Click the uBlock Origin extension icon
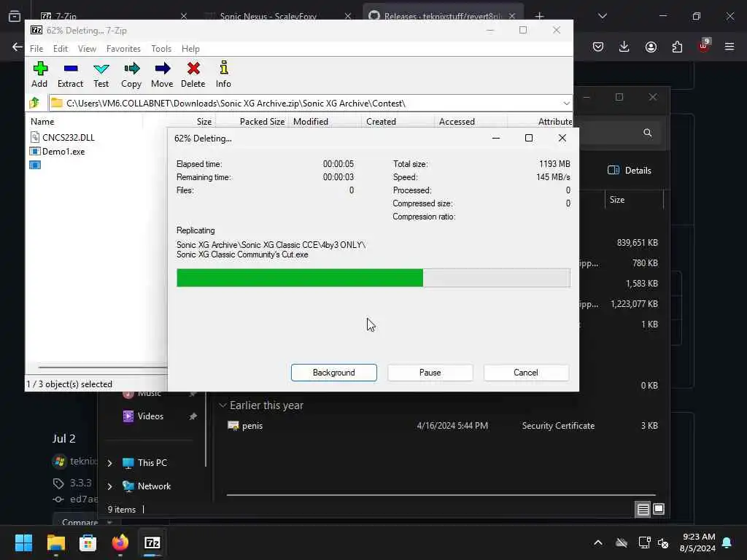Viewport: 747px width, 560px height. click(704, 46)
